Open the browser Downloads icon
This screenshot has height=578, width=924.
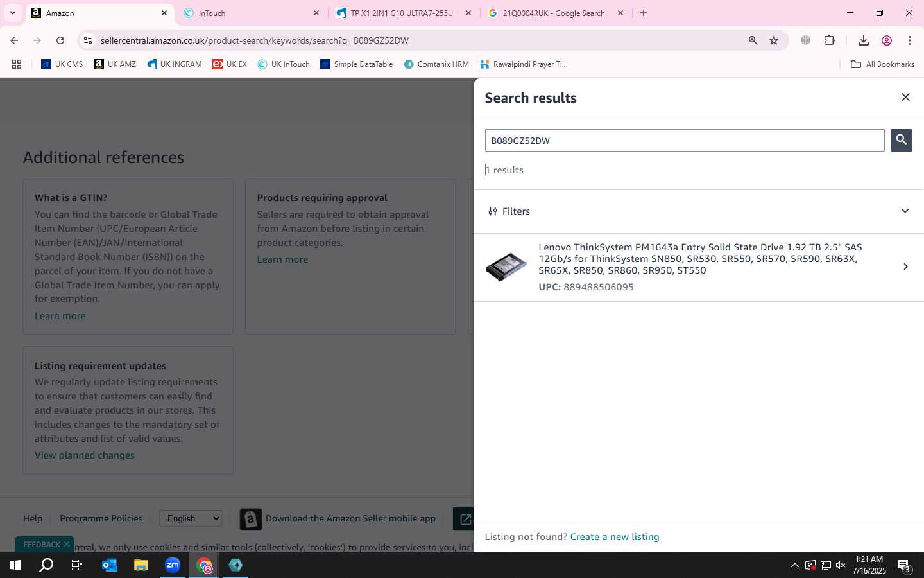[863, 40]
